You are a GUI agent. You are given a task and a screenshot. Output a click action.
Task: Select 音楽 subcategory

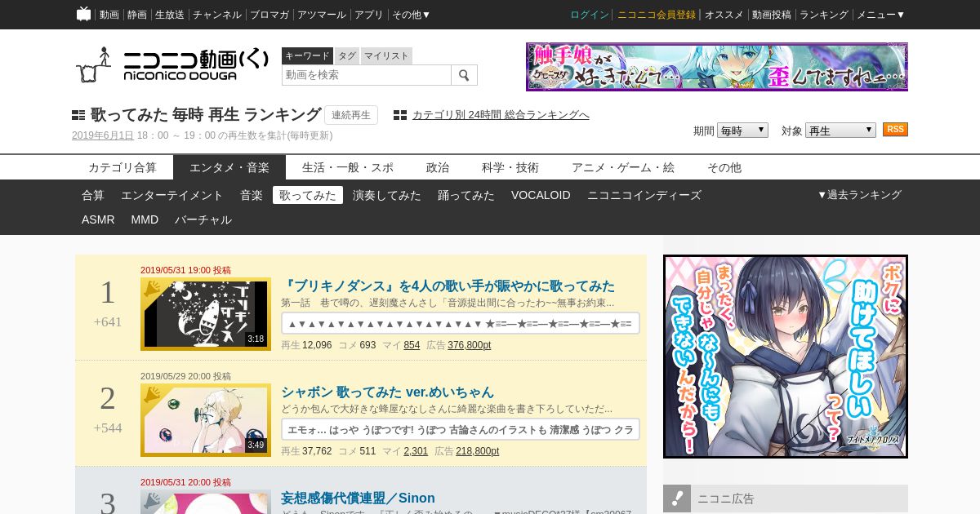252,195
